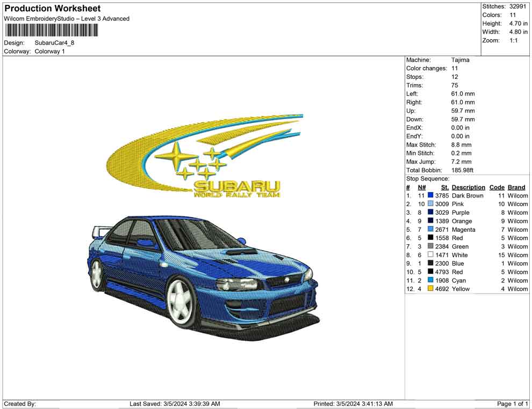Sort by the St. column header
The height and width of the screenshot is (409, 532).
click(x=444, y=187)
